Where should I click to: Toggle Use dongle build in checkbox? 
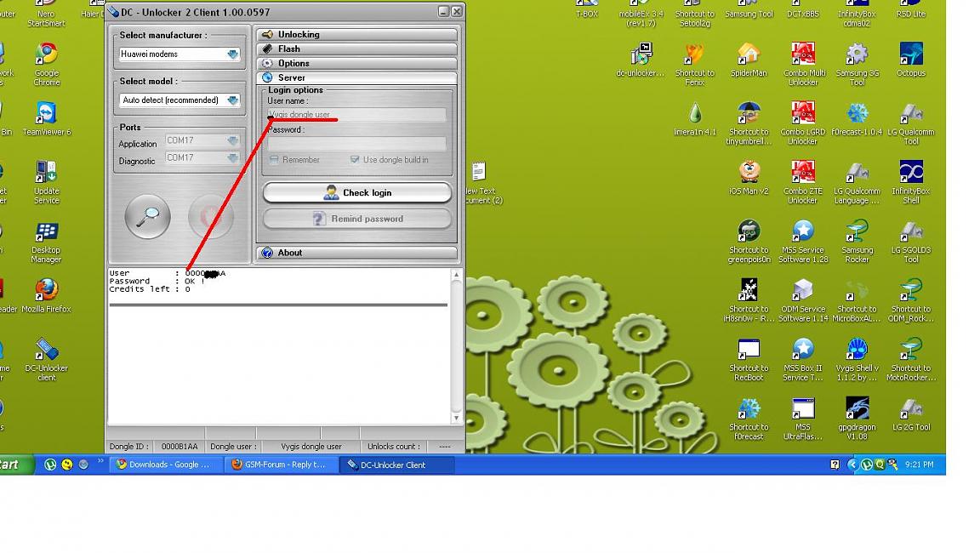point(355,160)
